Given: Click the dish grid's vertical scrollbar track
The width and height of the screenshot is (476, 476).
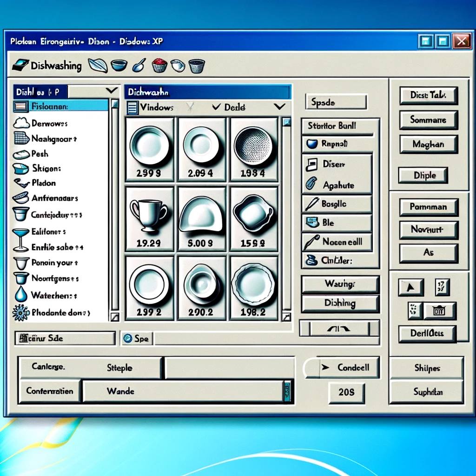Looking at the screenshot, I should pyautogui.click(x=286, y=218).
